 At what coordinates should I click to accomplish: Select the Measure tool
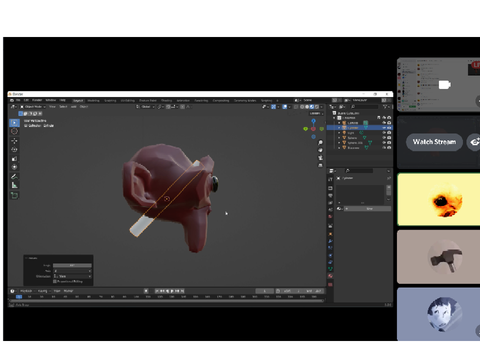(14, 185)
